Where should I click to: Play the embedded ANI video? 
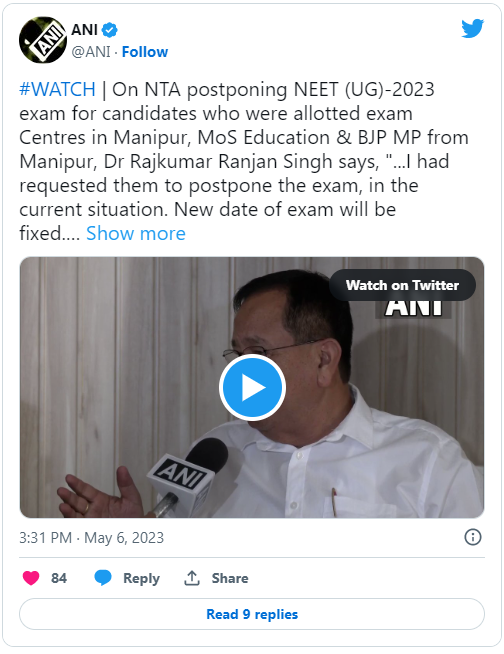click(252, 387)
